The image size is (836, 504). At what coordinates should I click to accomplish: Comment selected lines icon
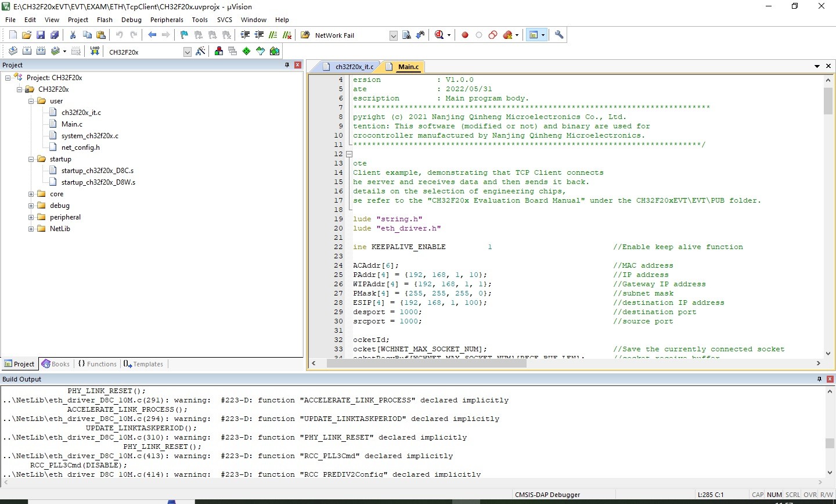coord(273,35)
